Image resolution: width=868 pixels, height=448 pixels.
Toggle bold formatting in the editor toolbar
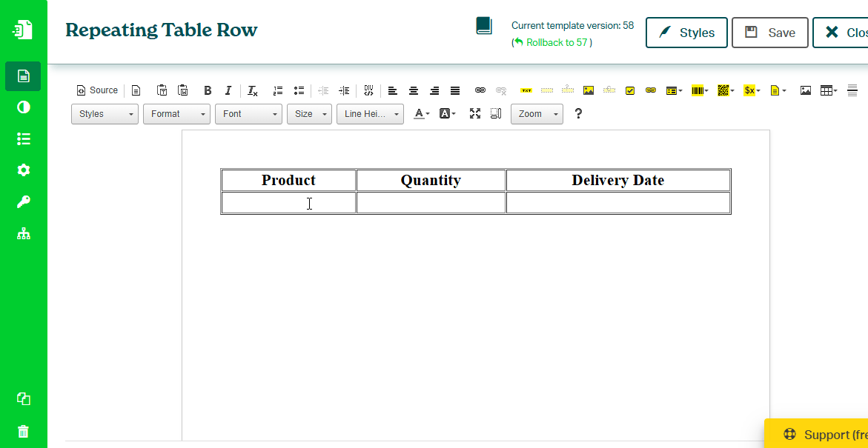click(x=208, y=90)
